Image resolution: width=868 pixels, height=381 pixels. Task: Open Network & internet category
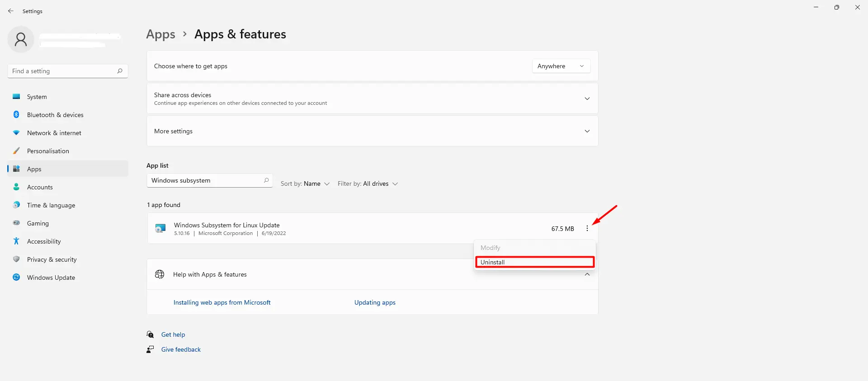[68, 133]
